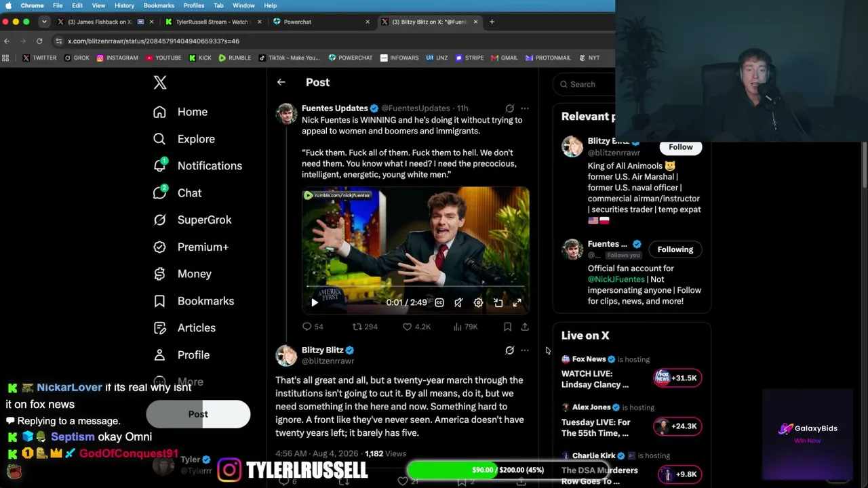Click the back arrow beside Post heading

(281, 82)
